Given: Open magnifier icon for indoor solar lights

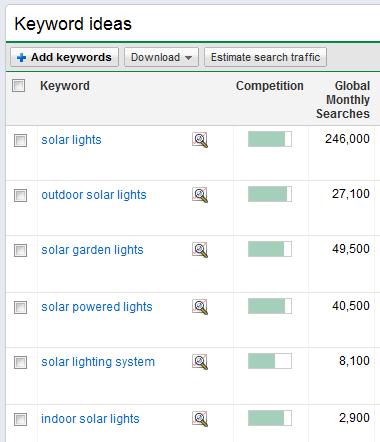Looking at the screenshot, I should (200, 419).
